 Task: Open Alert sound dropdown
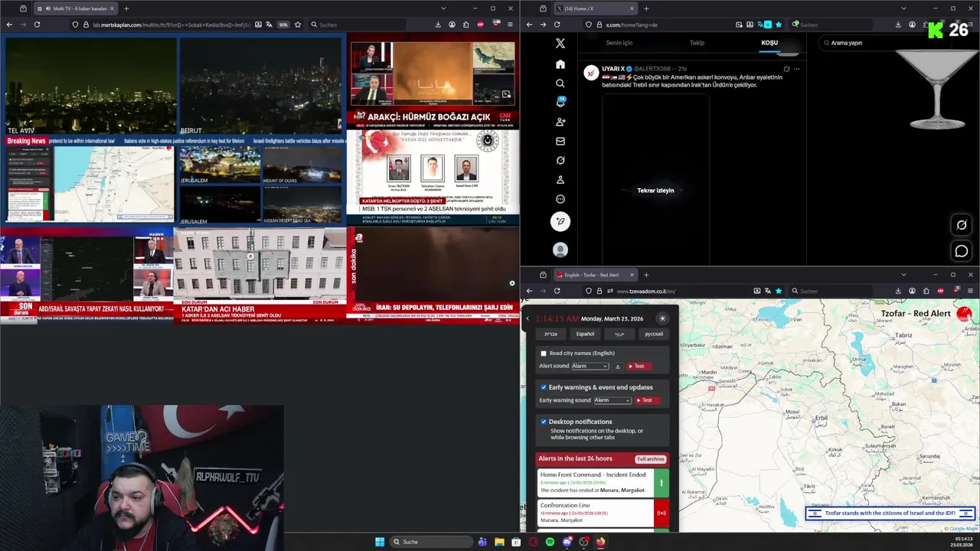(x=590, y=367)
